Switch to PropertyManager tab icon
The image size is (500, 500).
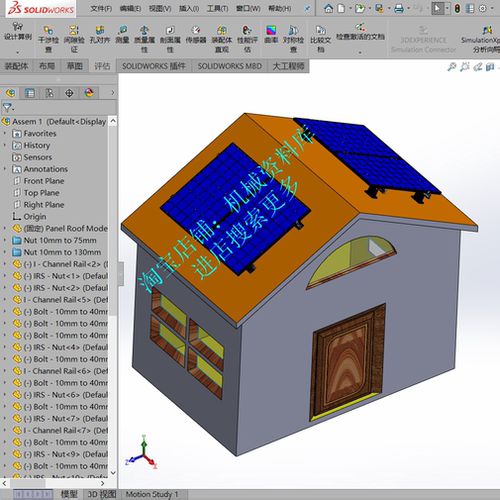(30, 93)
